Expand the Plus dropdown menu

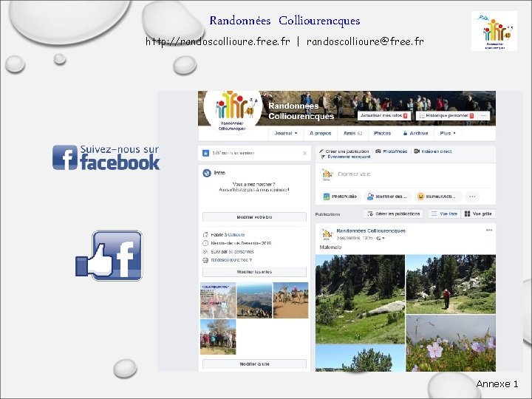tap(448, 133)
